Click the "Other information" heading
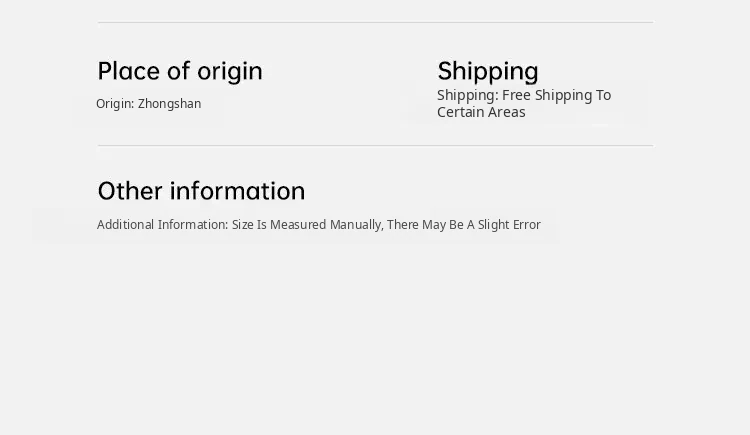Screen dimensions: 750x435 pyautogui.click(x=201, y=191)
